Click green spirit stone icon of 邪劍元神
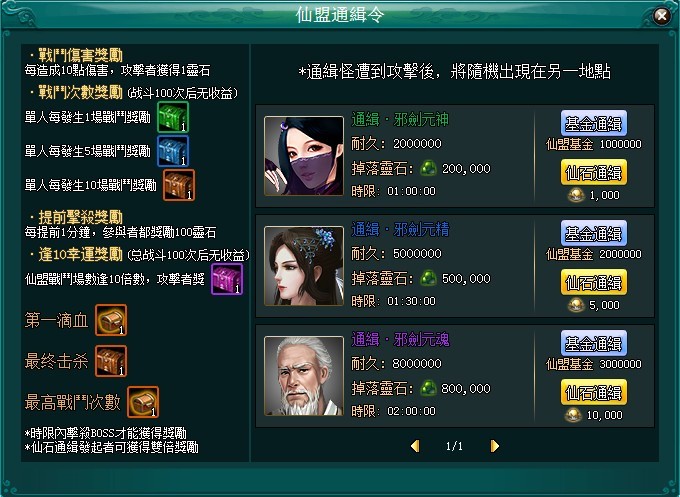This screenshot has width=680, height=497. click(428, 168)
